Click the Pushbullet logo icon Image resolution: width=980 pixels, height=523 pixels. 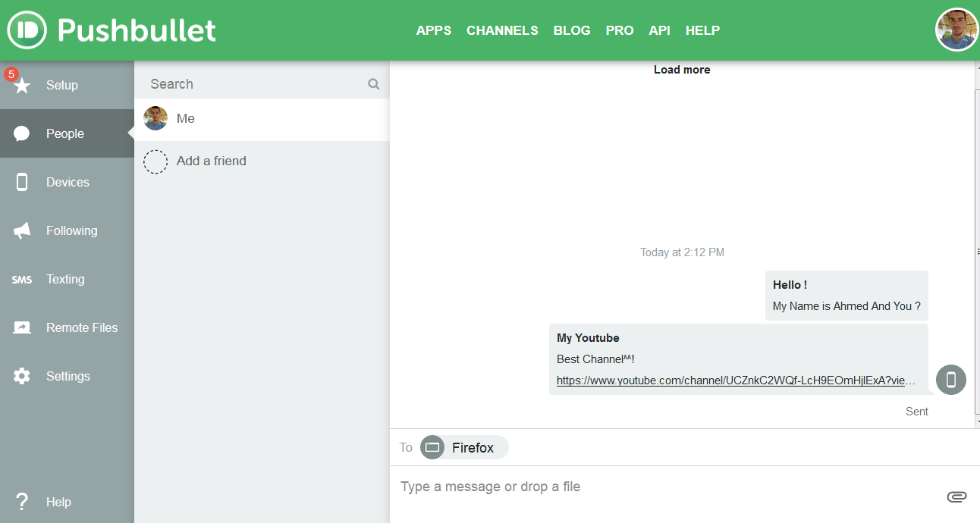(x=27, y=30)
